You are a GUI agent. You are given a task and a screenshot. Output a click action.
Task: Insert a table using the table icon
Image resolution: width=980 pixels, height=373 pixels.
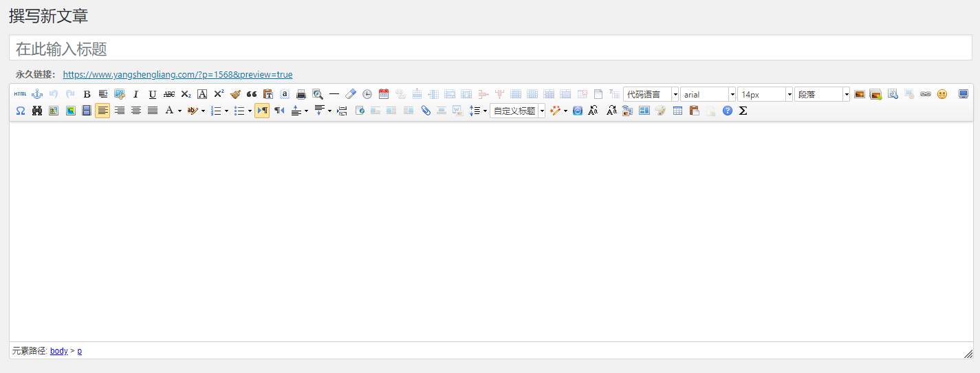(x=677, y=111)
